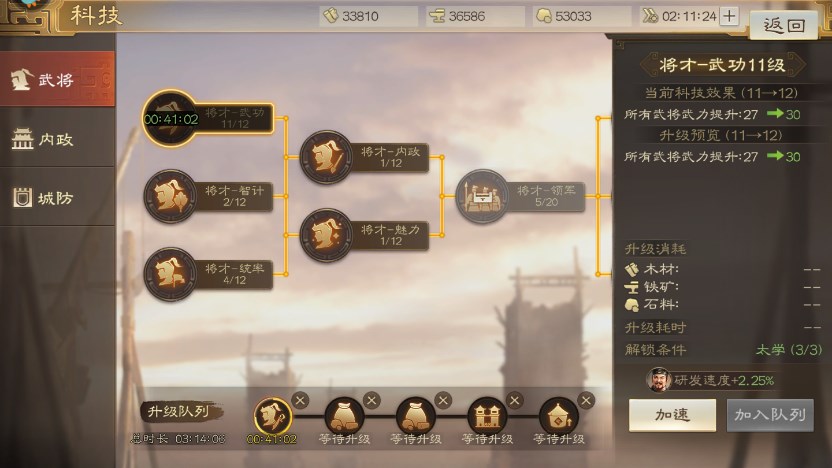832x468 pixels.
Task: Open the 城防 category tab
Action: point(57,198)
